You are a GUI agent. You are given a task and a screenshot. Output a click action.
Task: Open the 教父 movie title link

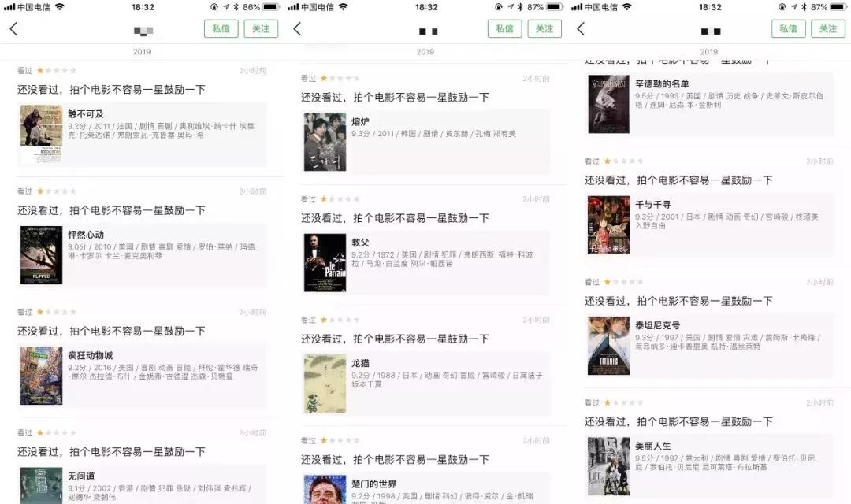(360, 243)
